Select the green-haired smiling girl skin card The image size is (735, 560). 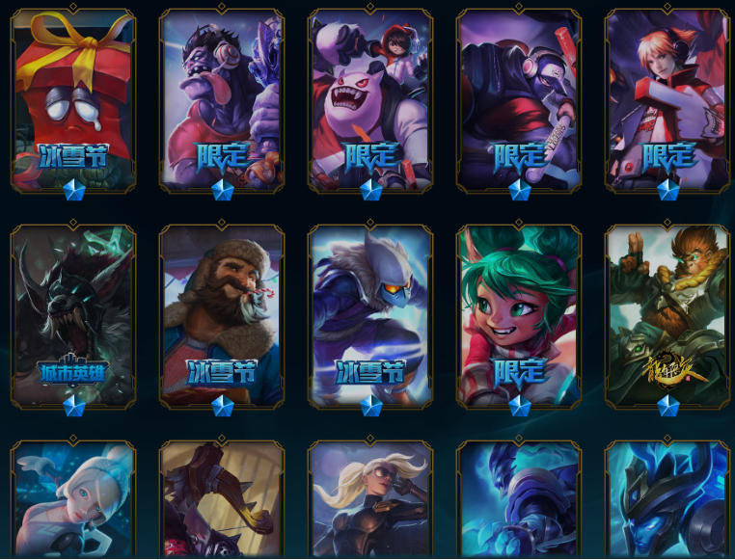519,315
